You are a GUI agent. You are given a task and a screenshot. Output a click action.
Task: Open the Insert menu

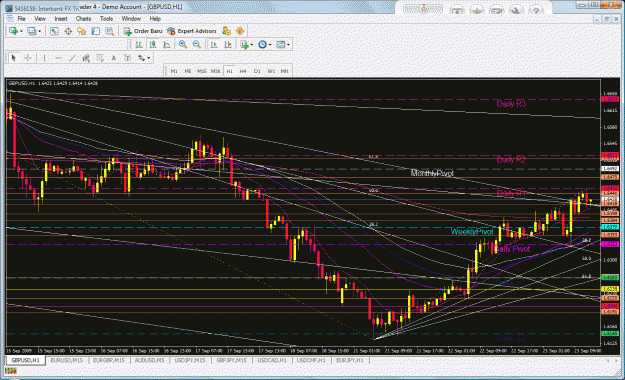coord(61,19)
